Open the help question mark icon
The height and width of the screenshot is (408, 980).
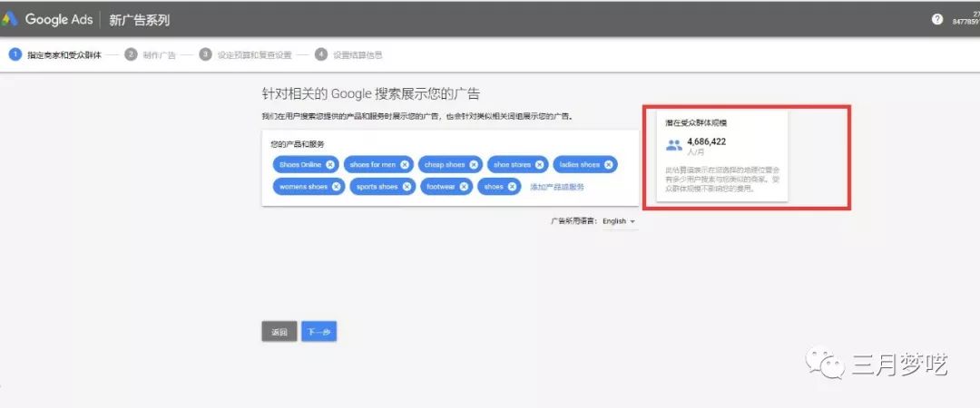937,19
